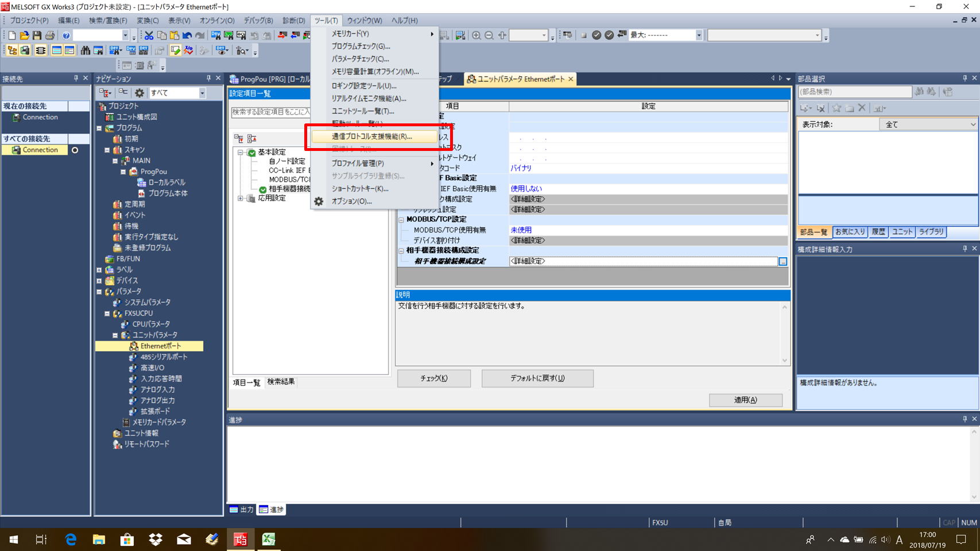Open メモリカード(Y) submenu
Image resolution: width=980 pixels, height=551 pixels.
coord(375,34)
